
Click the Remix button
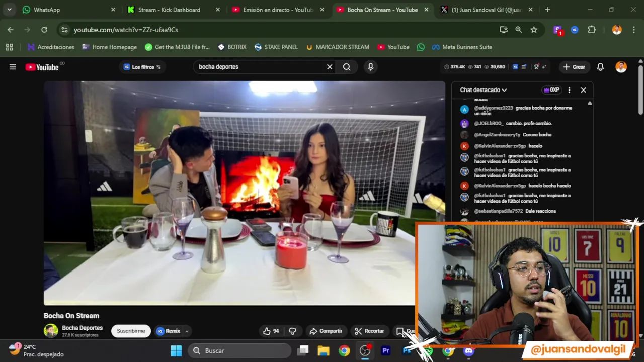(169, 331)
